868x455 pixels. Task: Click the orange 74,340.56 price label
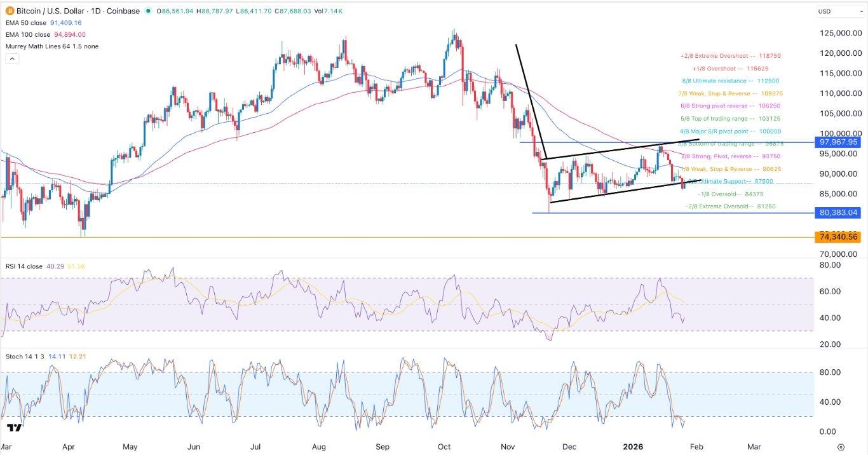[837, 236]
